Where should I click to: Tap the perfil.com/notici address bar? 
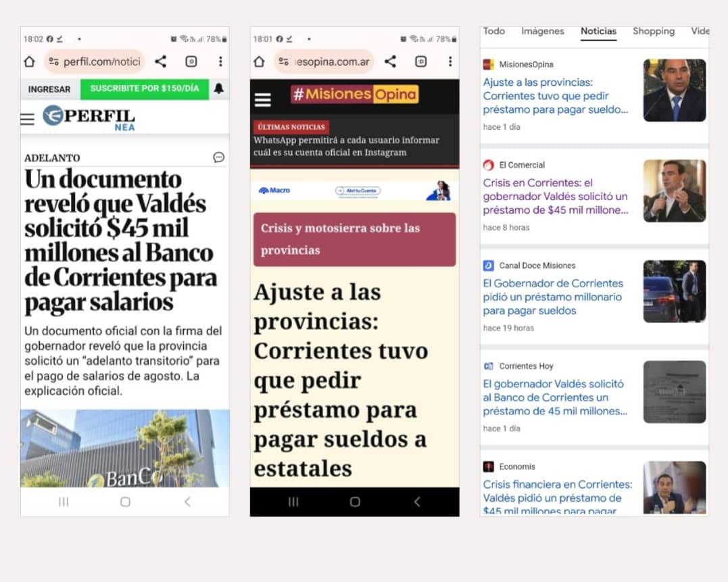94,62
